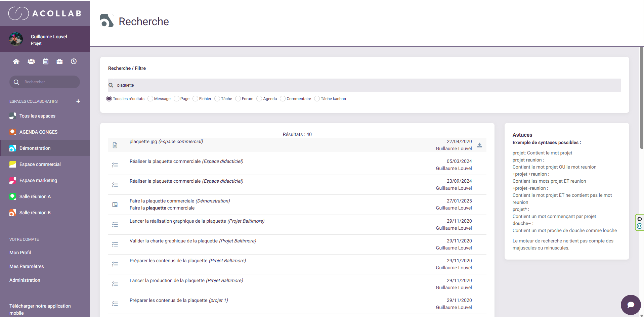Click the kanban icon of Faire la plaquette result
Viewport: 644px width, 317px height.
coord(115,205)
